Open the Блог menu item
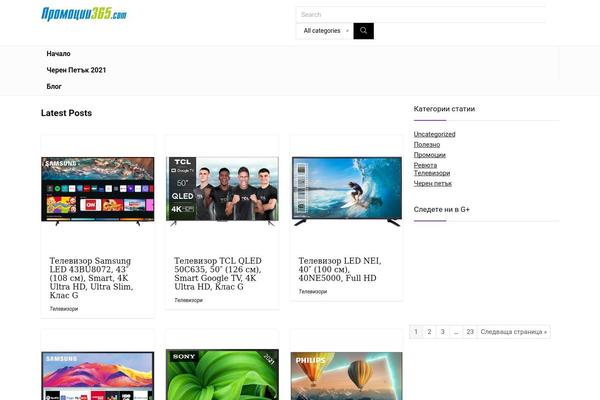Image resolution: width=600 pixels, height=400 pixels. (x=54, y=87)
